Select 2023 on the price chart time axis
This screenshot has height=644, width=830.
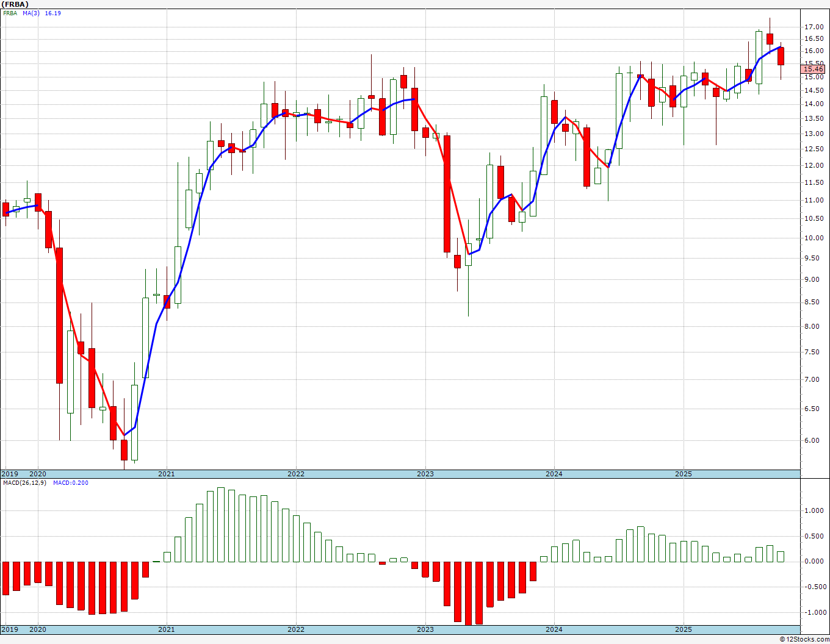[x=425, y=474]
